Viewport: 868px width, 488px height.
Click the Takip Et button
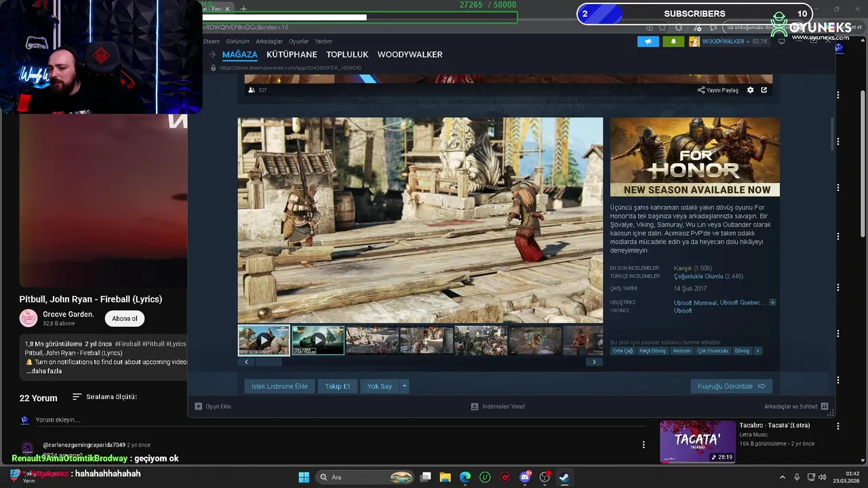(x=337, y=386)
